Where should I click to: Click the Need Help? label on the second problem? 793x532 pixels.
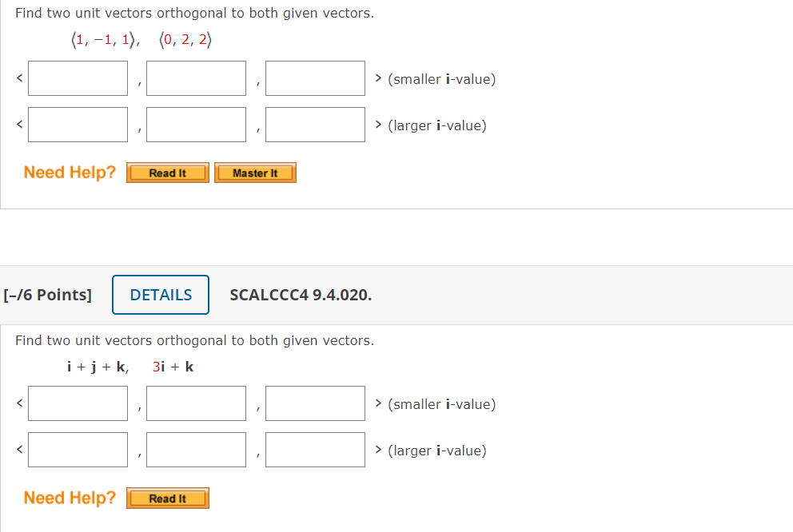68,498
